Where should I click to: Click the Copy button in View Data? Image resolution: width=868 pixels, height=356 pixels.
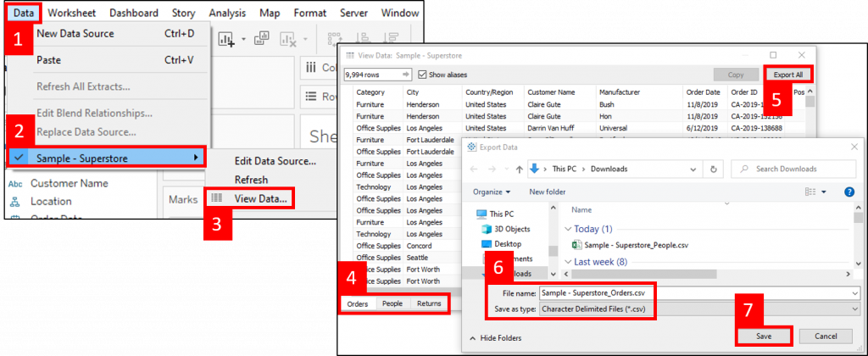[x=736, y=75]
